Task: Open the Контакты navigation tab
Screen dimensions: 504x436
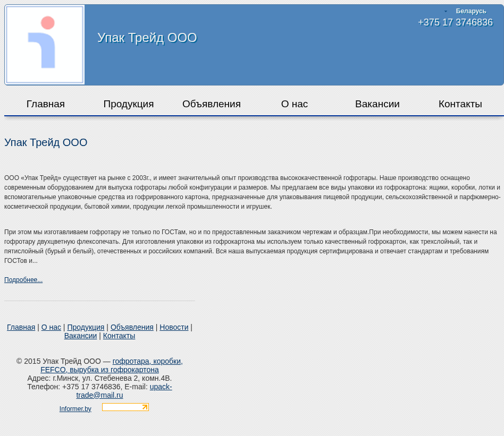Action: point(460,104)
